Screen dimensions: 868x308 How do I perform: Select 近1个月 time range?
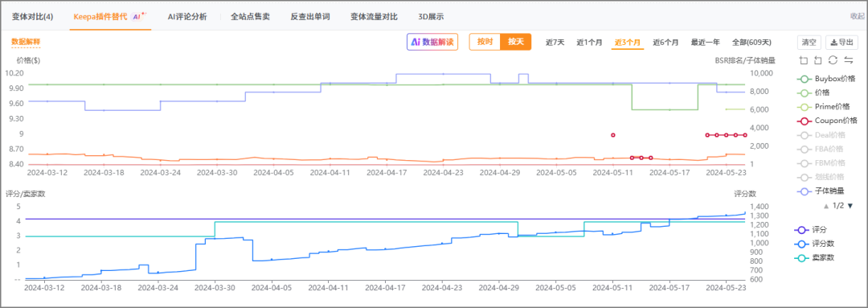(589, 42)
